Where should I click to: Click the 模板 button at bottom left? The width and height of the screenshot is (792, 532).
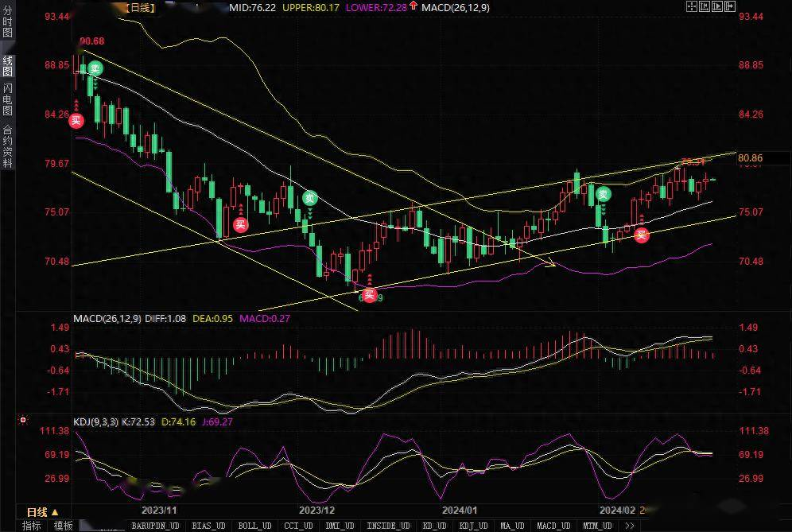point(63,526)
